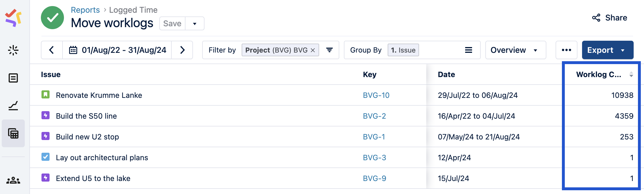Open the timesheet list icon in sidebar
This screenshot has height=194, width=644.
point(14,78)
